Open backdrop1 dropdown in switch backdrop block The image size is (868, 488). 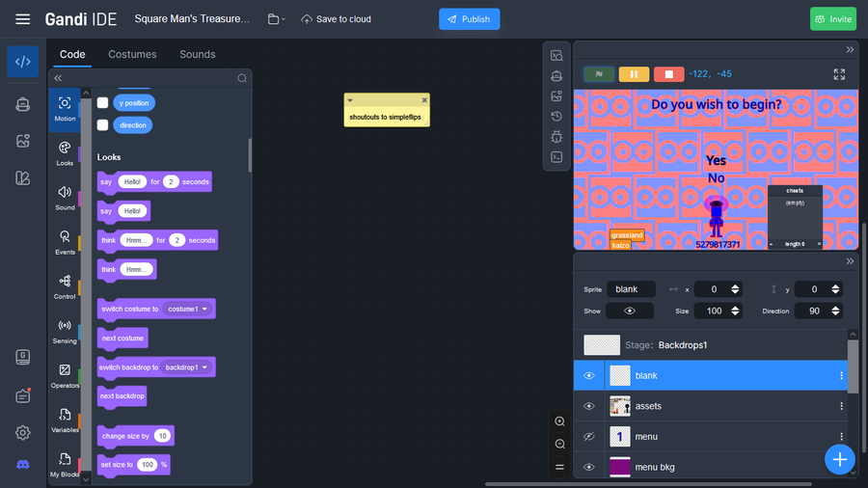click(x=186, y=367)
